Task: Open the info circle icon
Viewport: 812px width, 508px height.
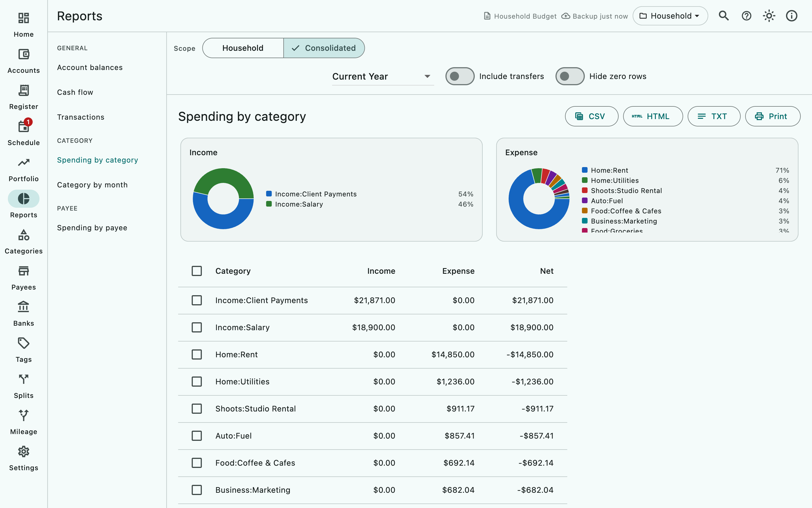Action: pyautogui.click(x=791, y=16)
